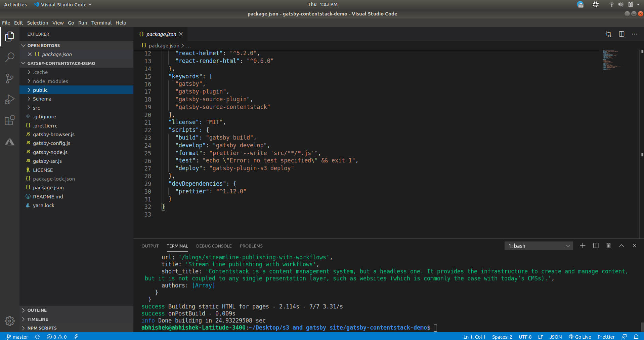This screenshot has height=340, width=644.
Task: Expand the NPM Scripts section
Action: [76, 328]
